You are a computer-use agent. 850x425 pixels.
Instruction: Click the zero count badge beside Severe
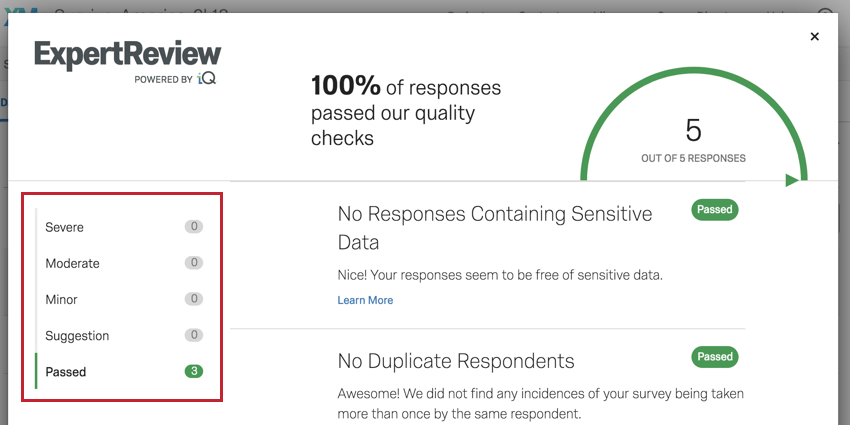[x=194, y=227]
